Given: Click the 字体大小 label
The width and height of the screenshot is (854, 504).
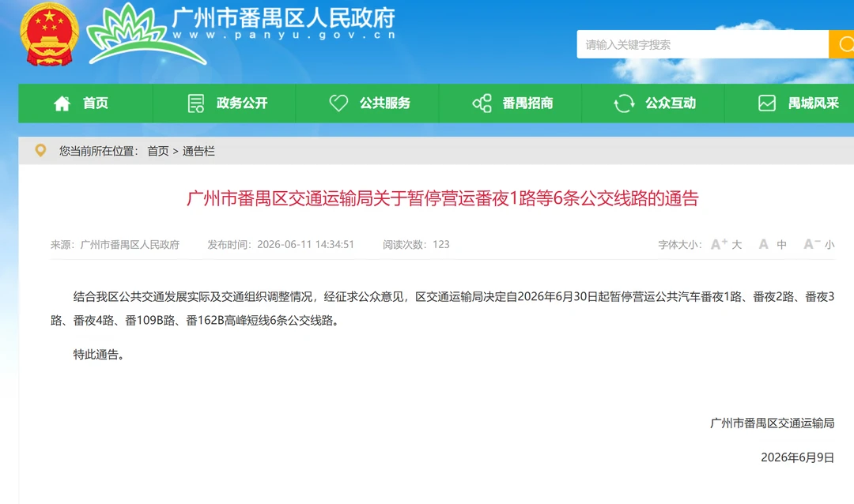Looking at the screenshot, I should pos(680,244).
